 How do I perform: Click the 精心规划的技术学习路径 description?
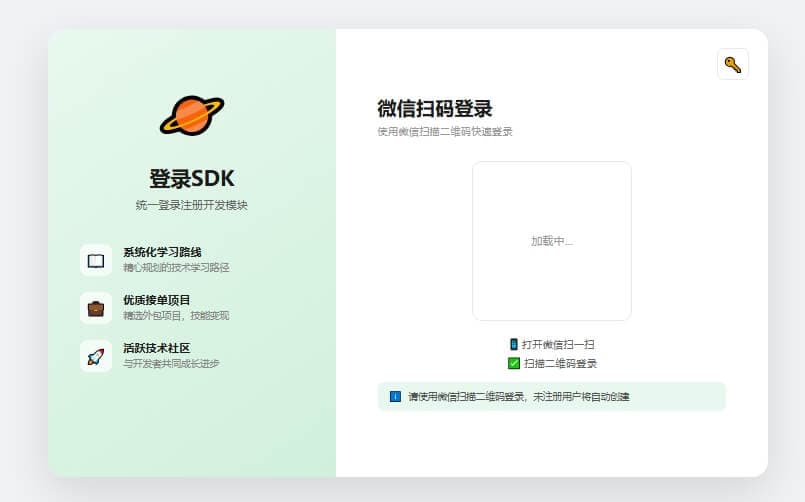click(176, 267)
